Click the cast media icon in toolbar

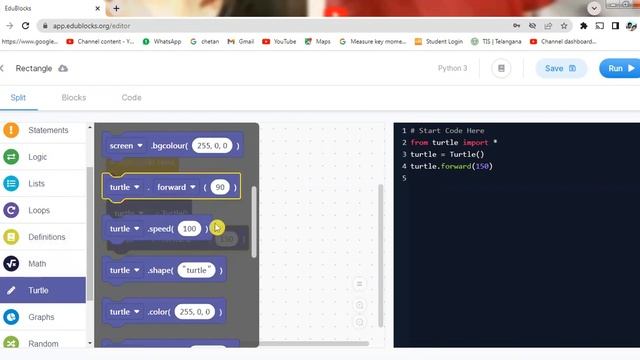[x=600, y=26]
